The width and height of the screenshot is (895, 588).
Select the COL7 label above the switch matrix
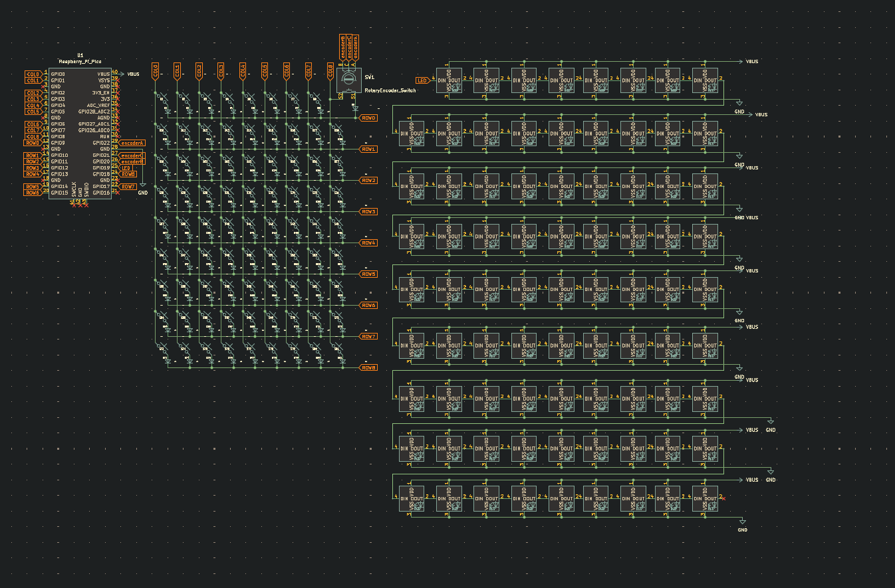[x=308, y=71]
